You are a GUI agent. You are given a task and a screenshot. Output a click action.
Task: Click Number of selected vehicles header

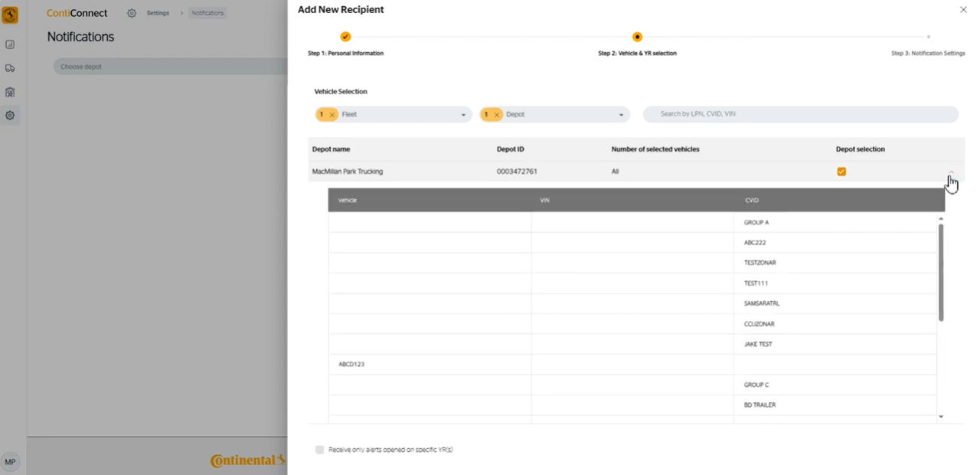(x=655, y=149)
